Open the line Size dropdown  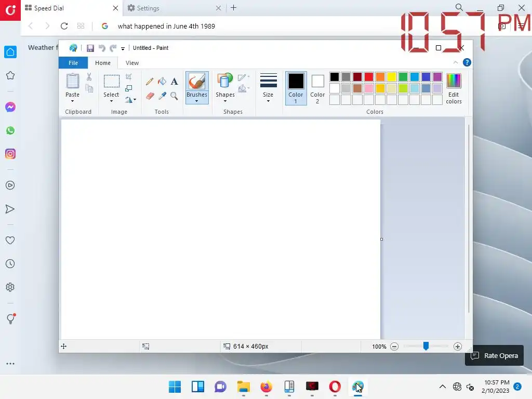pyautogui.click(x=268, y=101)
